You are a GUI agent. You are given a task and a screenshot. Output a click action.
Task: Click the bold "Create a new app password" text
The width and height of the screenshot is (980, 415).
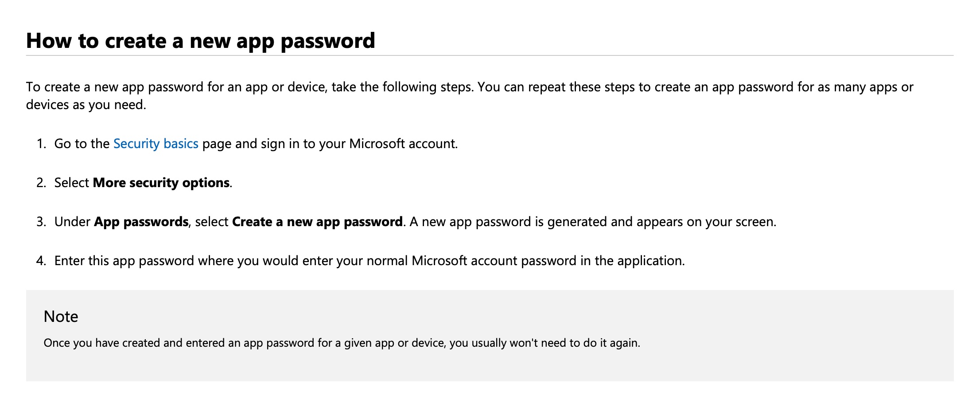(317, 222)
